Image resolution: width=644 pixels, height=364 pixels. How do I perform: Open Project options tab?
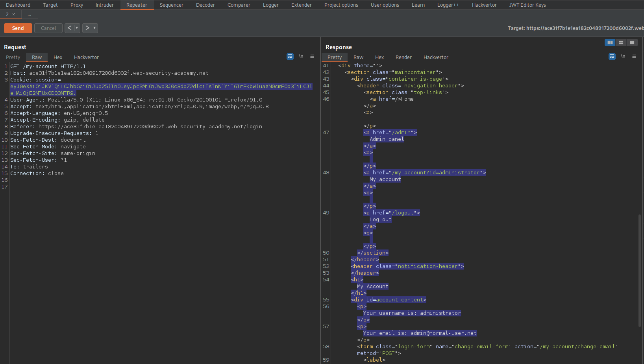point(341,5)
